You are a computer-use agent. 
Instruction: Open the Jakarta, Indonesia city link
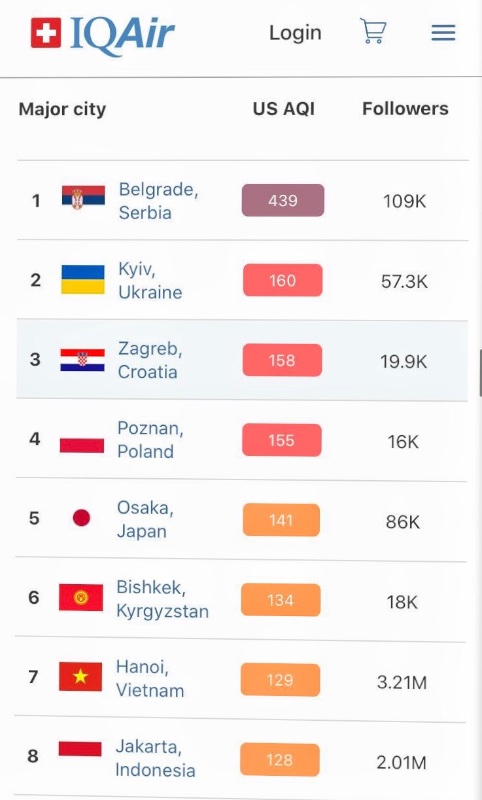click(155, 758)
